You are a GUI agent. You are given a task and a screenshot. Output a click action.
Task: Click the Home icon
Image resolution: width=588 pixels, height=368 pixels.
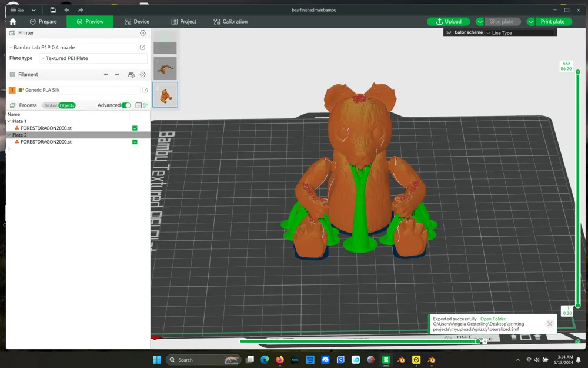tap(13, 22)
